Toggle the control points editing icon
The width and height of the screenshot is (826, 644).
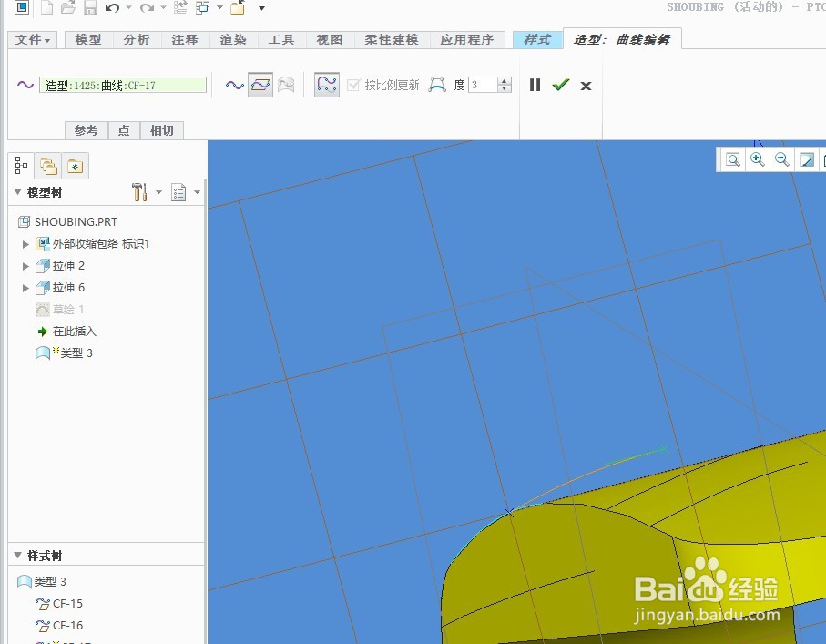coord(327,85)
